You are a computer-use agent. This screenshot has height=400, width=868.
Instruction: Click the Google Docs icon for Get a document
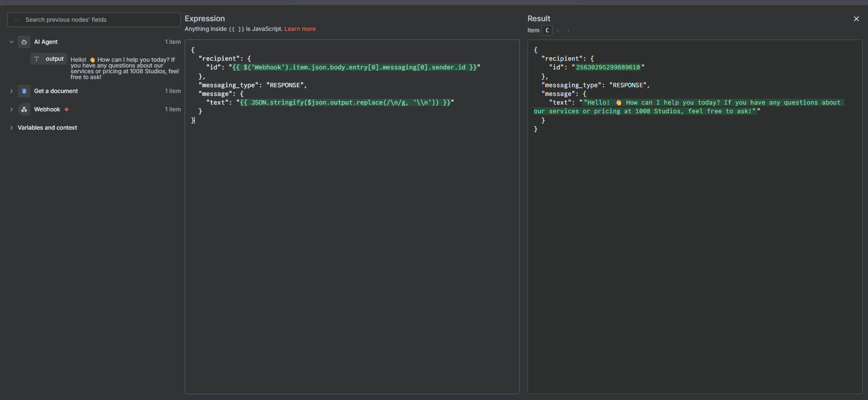[24, 91]
